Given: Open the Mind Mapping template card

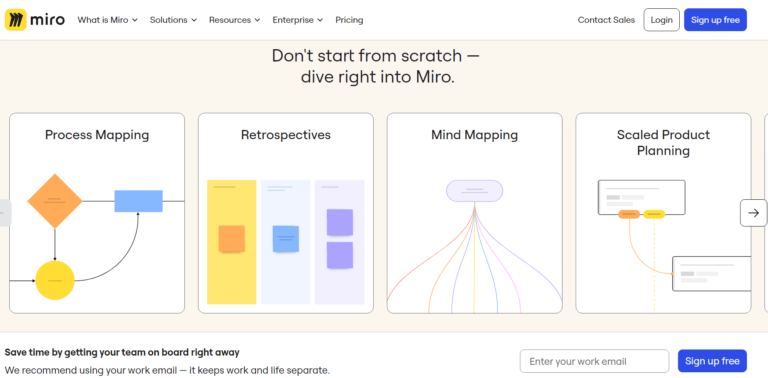Looking at the screenshot, I should [475, 213].
